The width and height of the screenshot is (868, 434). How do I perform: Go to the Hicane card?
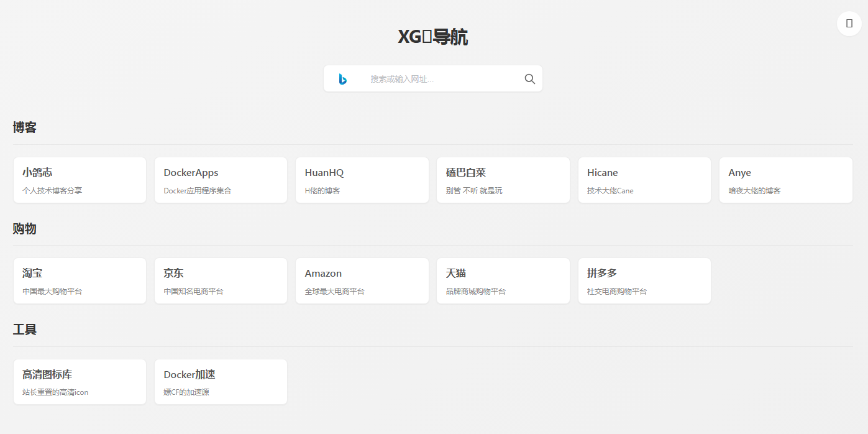644,180
